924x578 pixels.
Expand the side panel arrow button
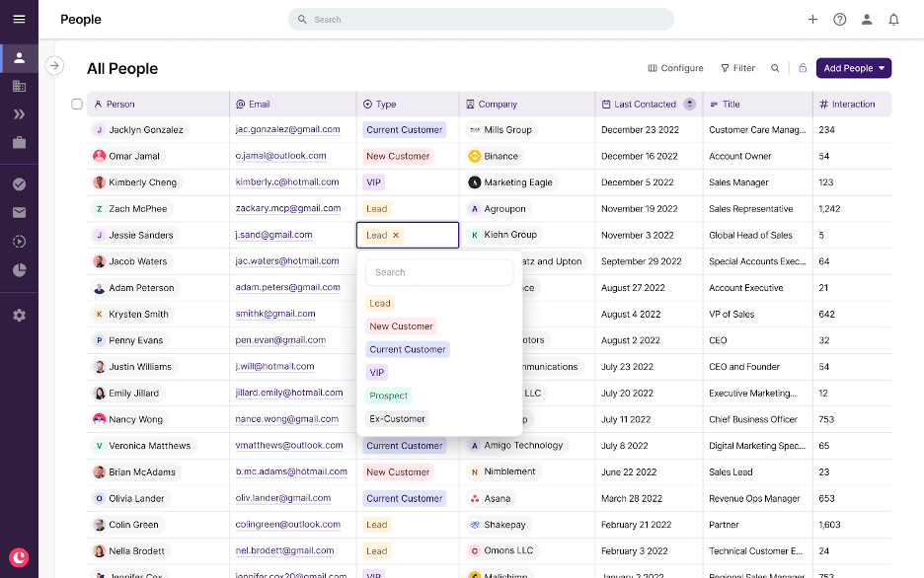[x=54, y=65]
